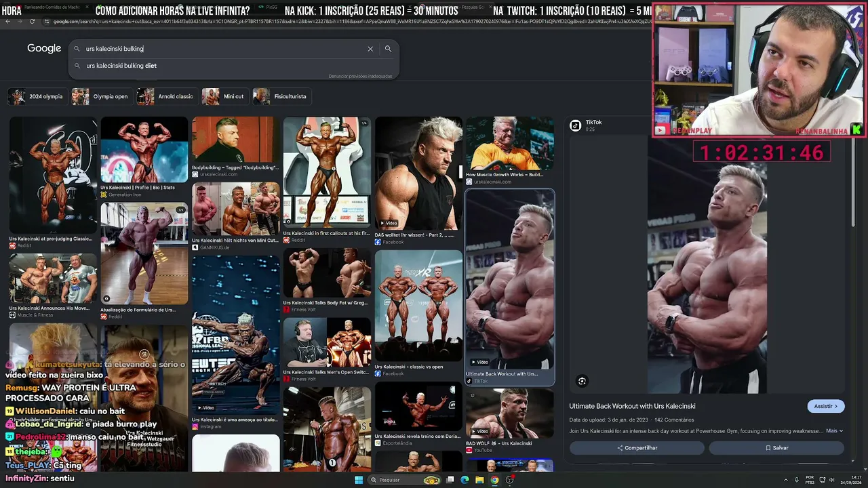
Task: Click the Chrome icon in the taskbar
Action: pos(494,480)
